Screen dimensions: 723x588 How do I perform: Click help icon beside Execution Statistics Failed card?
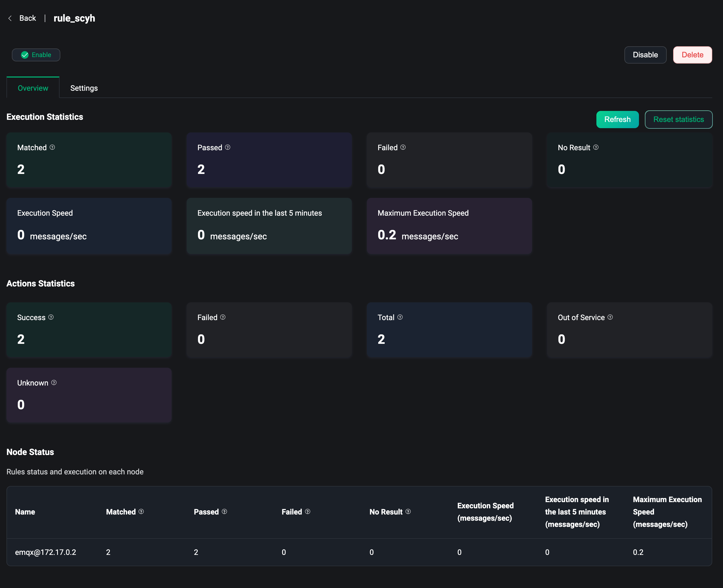403,147
